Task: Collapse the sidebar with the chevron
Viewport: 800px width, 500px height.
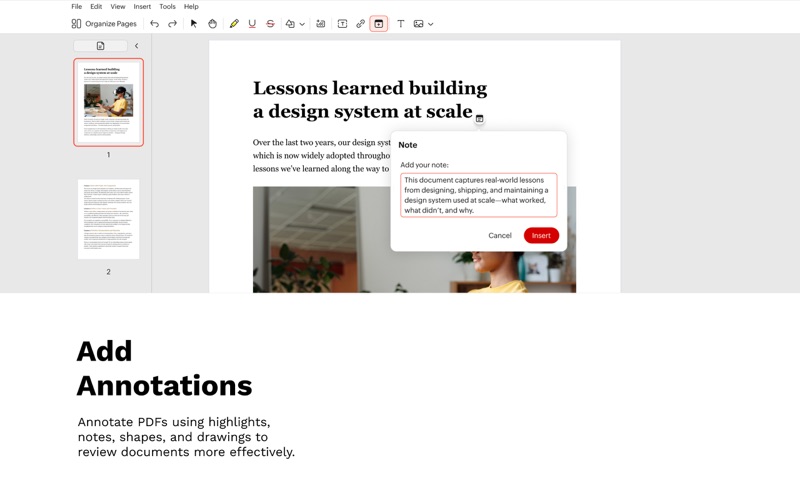Action: click(137, 46)
